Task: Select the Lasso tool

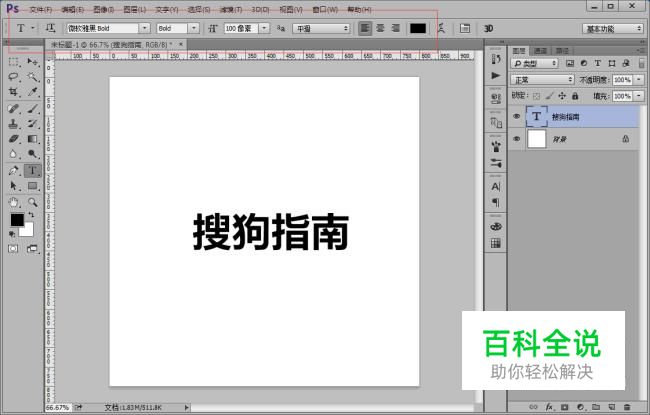Action: pyautogui.click(x=13, y=77)
